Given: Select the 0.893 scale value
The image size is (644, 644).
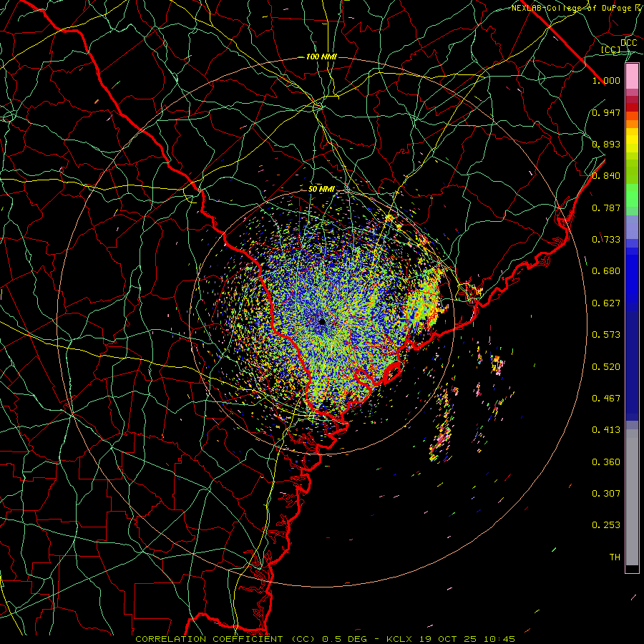Looking at the screenshot, I should [x=606, y=144].
